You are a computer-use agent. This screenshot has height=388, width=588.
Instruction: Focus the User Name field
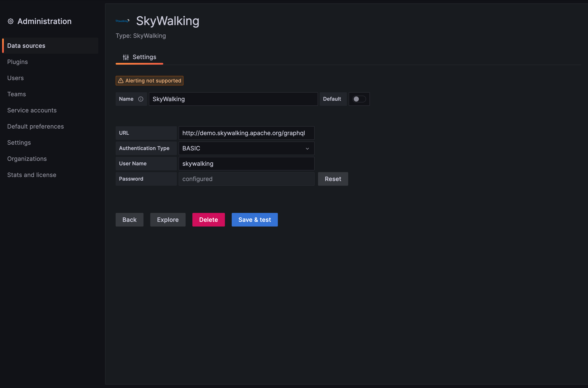click(246, 164)
